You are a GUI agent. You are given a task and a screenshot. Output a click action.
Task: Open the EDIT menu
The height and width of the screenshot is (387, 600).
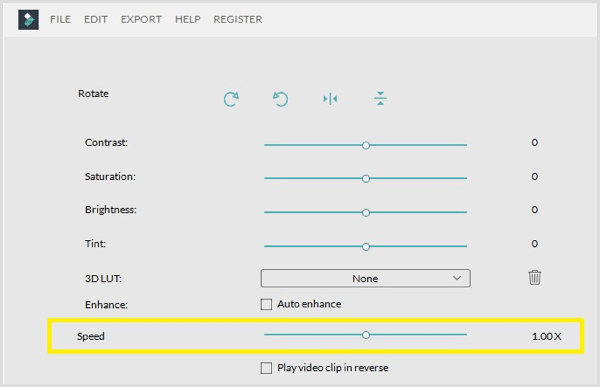96,20
